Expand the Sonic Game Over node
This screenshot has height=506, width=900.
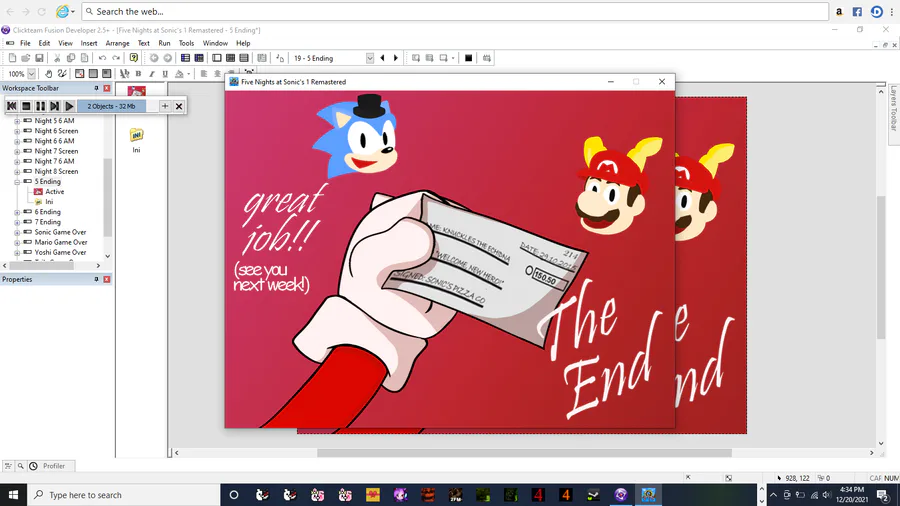[17, 232]
